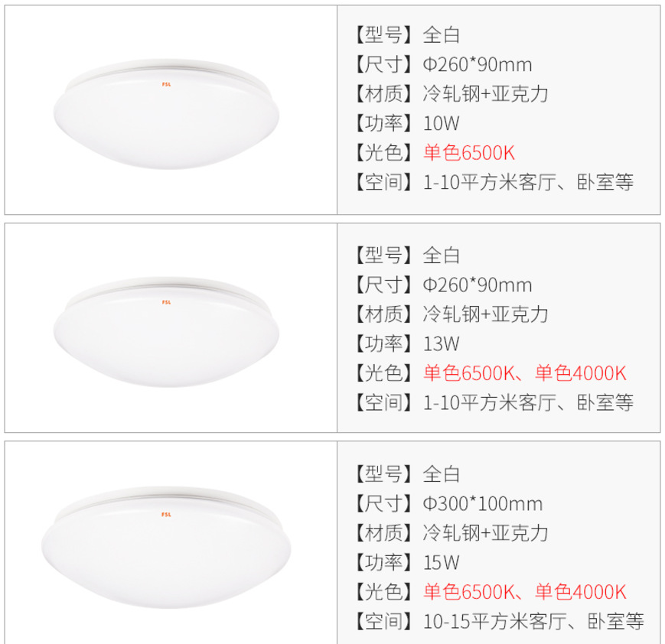Click the 15W power value text
Image resolution: width=665 pixels, height=644 pixels.
[x=442, y=563]
